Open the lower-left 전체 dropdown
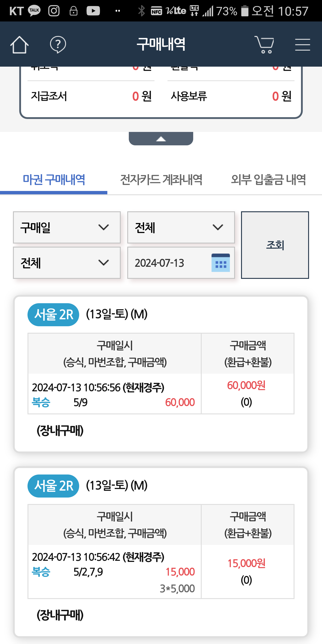This screenshot has width=322, height=644. tap(67, 263)
